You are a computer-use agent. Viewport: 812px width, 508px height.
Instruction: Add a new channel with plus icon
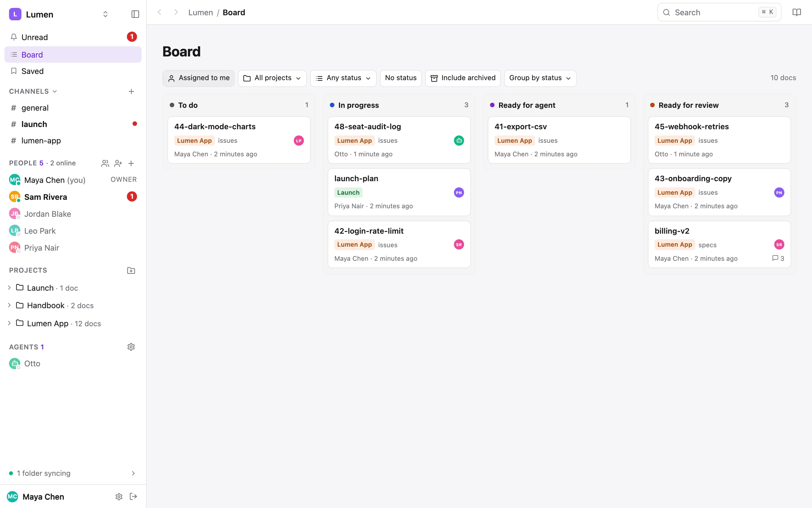coord(131,91)
